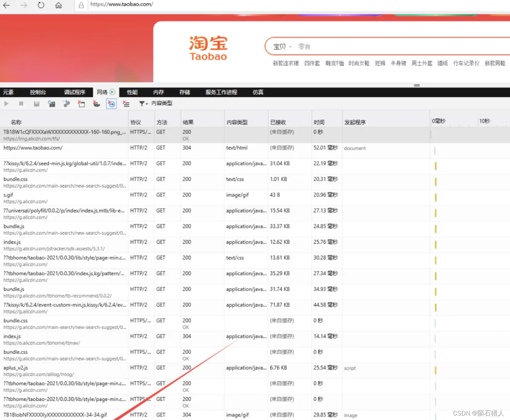Viewport: 510px width, 420px height.
Task: Open the browser home page icon
Action: pos(58,5)
